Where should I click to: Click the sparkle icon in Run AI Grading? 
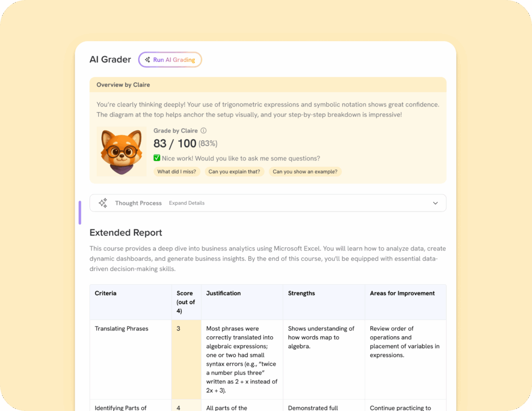tap(148, 60)
